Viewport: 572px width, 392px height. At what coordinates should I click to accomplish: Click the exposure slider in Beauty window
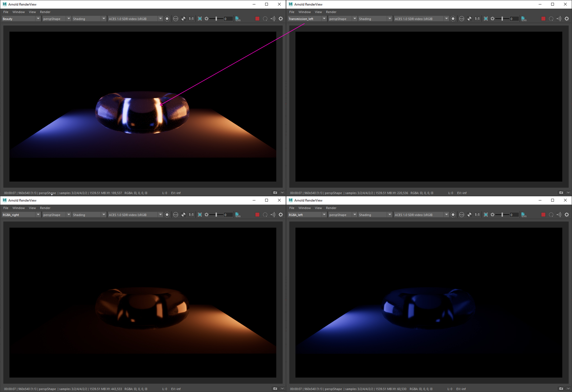(216, 19)
